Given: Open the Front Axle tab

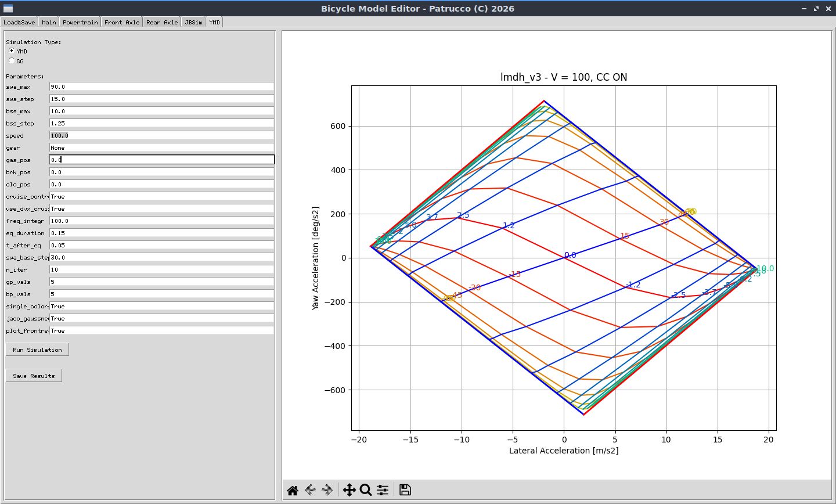Looking at the screenshot, I should (x=122, y=22).
